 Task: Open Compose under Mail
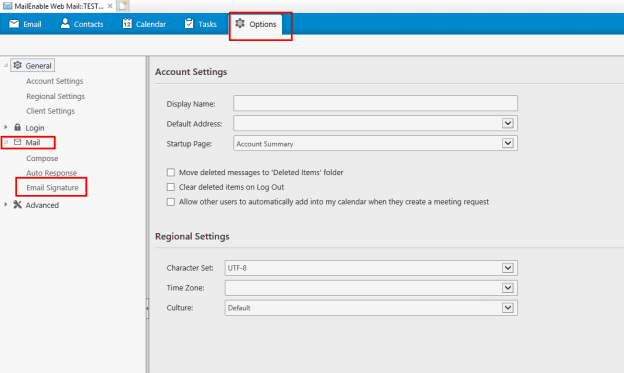coord(42,158)
